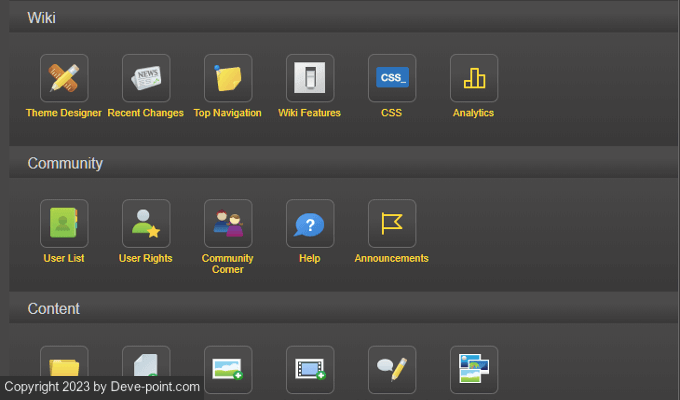Open the Theme Designer icon
Viewport: 680px width, 400px height.
pos(64,78)
